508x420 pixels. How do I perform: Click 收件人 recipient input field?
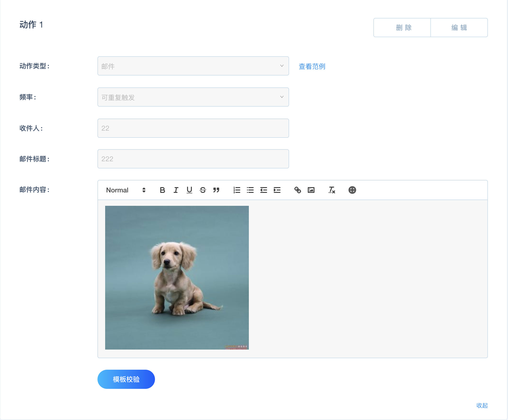[193, 128]
